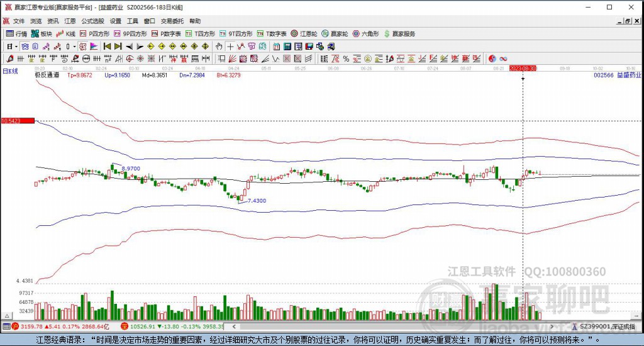644x346 pixels.
Task: Click the 日K线 period label
Action: point(10,71)
